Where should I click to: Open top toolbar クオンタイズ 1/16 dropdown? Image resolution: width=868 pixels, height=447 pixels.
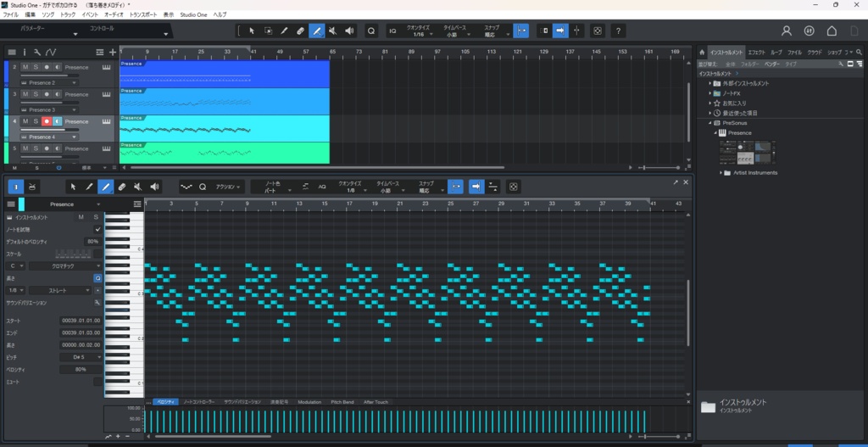420,31
